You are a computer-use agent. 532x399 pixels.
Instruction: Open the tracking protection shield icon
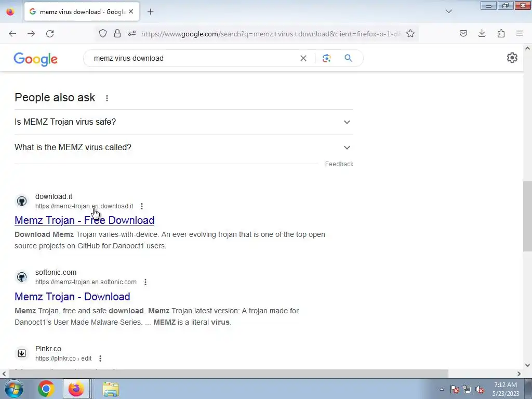[x=103, y=34]
